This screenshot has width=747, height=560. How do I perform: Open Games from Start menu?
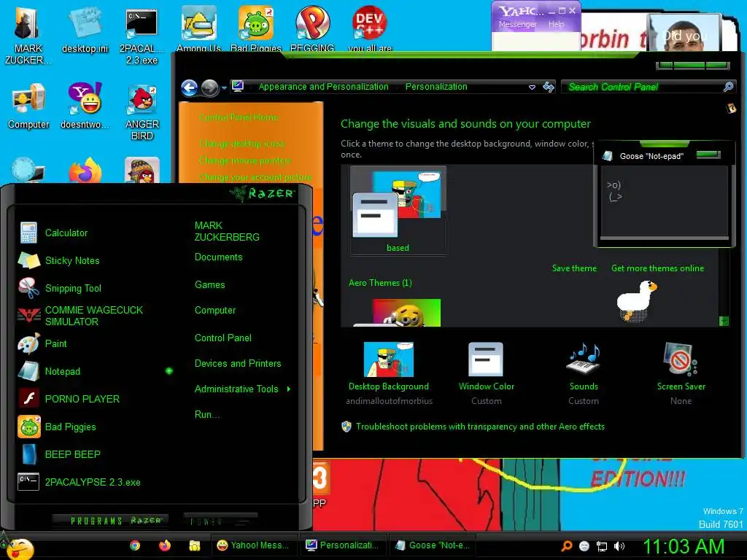(x=209, y=285)
